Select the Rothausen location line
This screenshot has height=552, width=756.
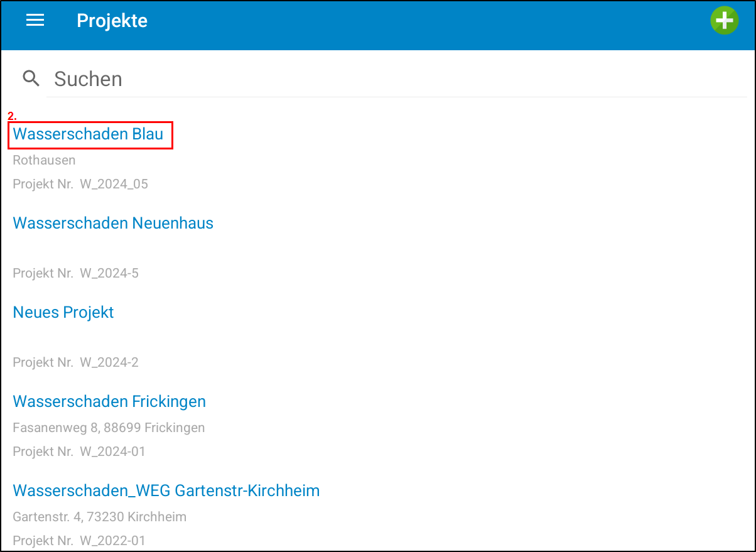(44, 160)
